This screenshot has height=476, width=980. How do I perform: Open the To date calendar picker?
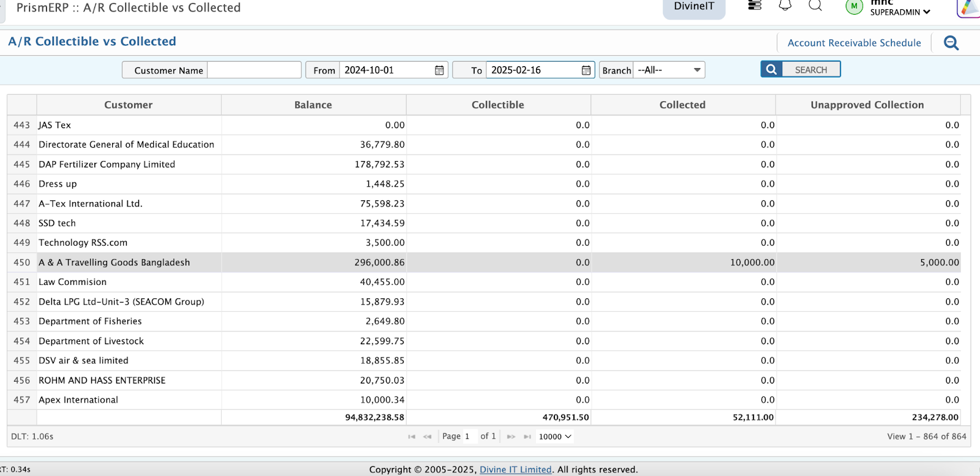(x=586, y=70)
